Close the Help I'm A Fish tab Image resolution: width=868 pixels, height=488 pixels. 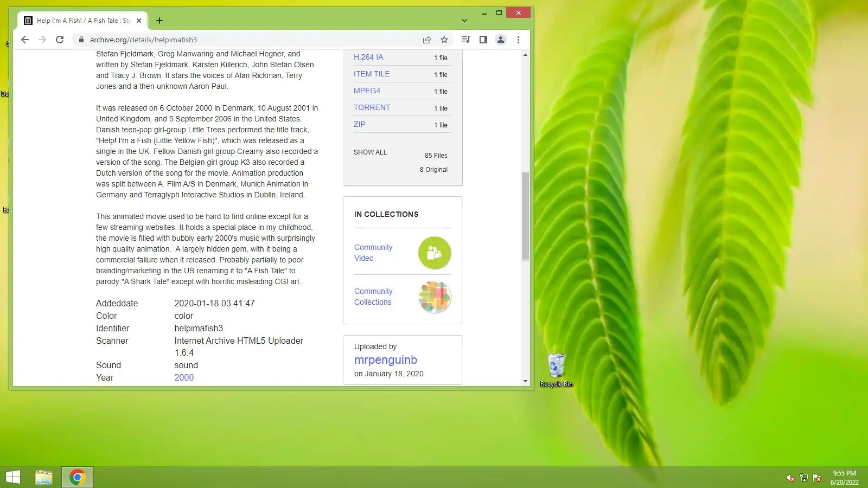pyautogui.click(x=139, y=21)
